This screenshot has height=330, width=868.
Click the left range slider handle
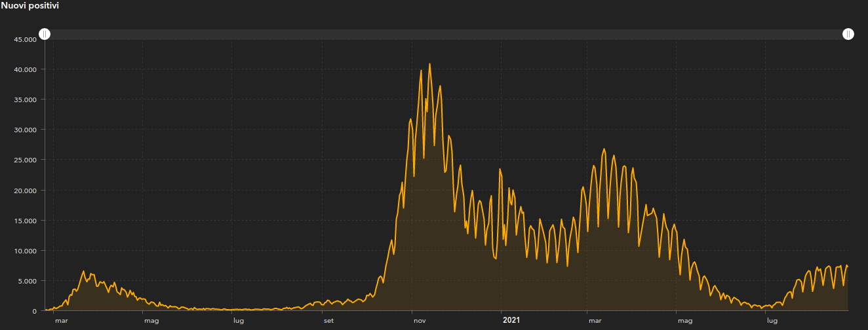pyautogui.click(x=45, y=34)
